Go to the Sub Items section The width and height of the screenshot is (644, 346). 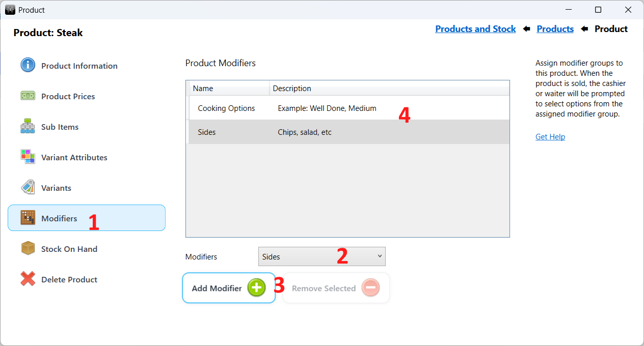pos(60,127)
